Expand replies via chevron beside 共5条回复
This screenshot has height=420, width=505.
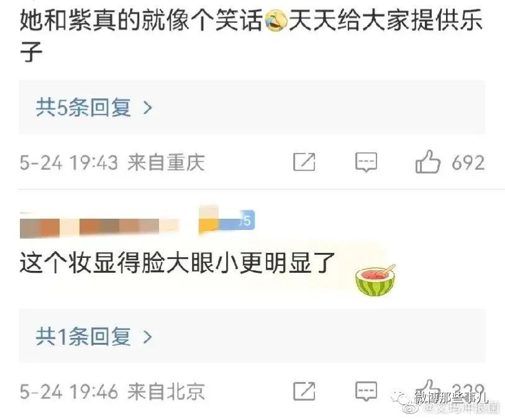pos(147,107)
